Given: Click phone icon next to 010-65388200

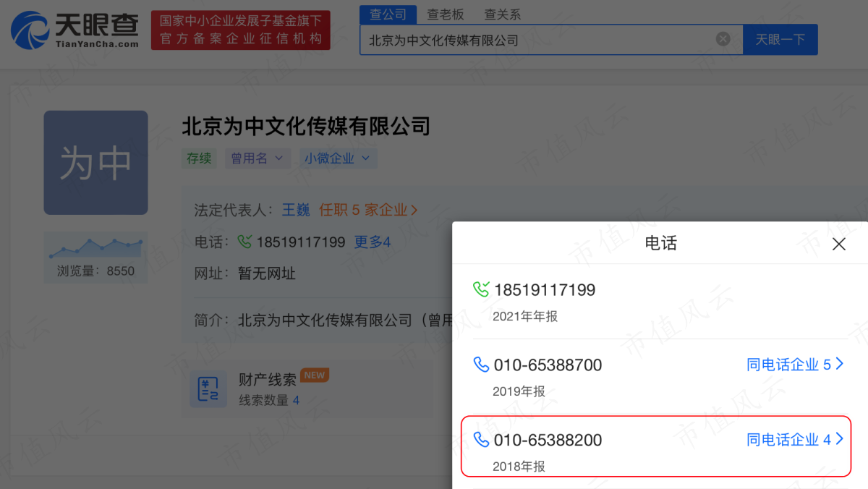Looking at the screenshot, I should coord(481,440).
